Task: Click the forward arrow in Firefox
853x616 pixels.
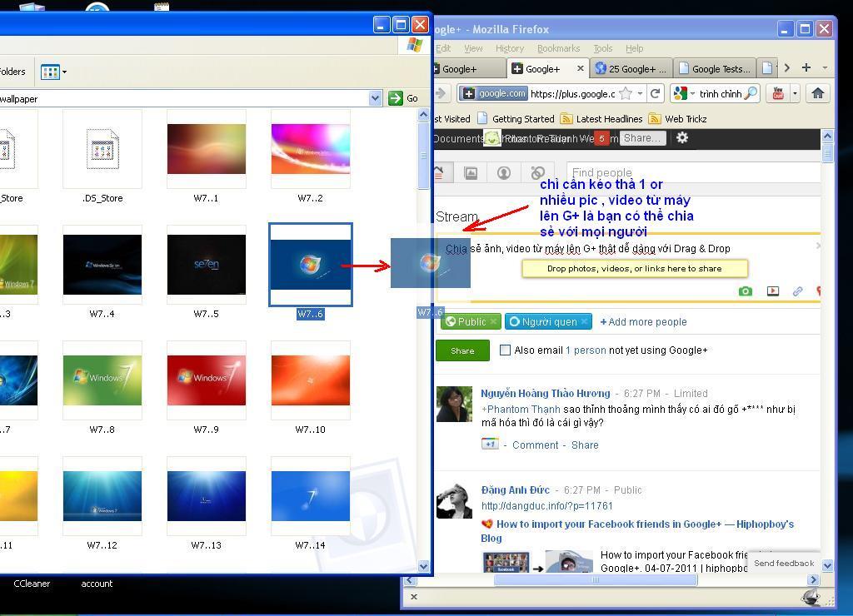Action: (x=441, y=93)
